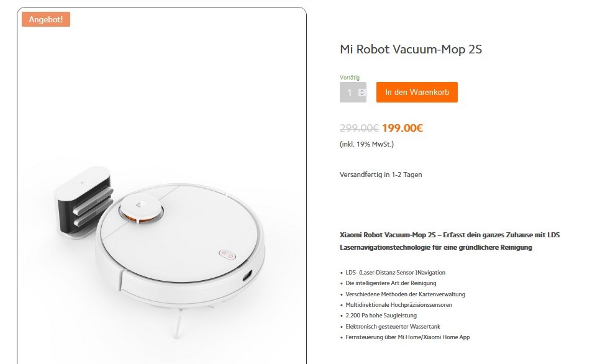This screenshot has height=364, width=600.
Task: Click the Vorrätig stock status label
Action: [x=349, y=77]
